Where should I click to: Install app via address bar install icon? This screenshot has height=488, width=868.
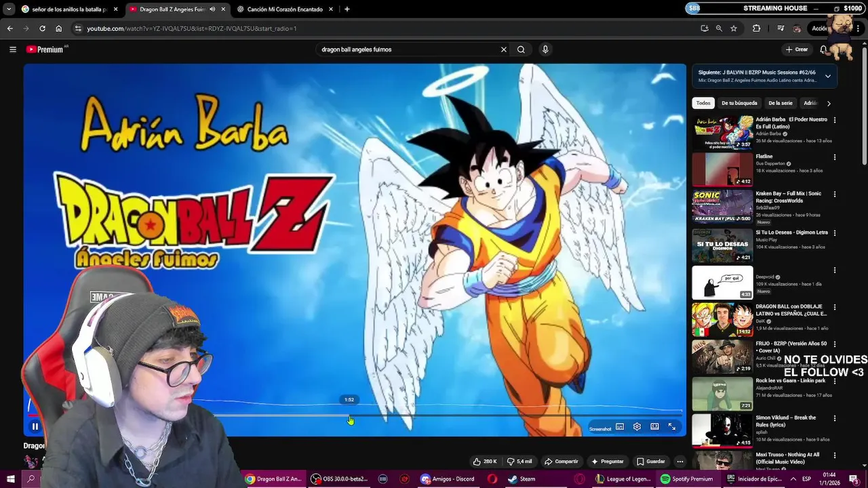pos(705,28)
